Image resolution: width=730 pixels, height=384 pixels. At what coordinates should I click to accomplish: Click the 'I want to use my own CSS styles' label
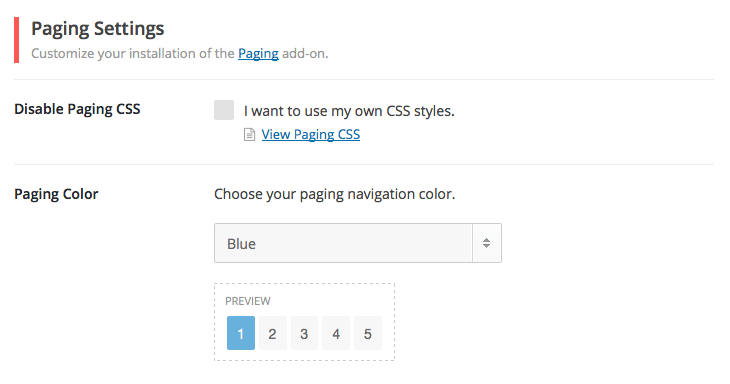point(349,111)
